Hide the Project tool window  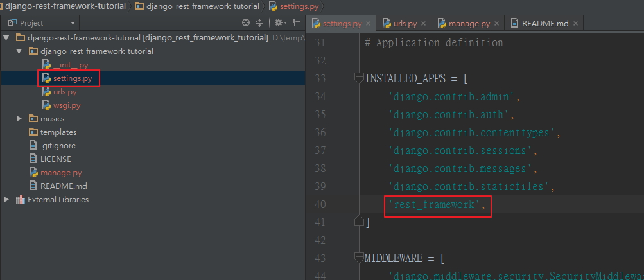coord(296,22)
